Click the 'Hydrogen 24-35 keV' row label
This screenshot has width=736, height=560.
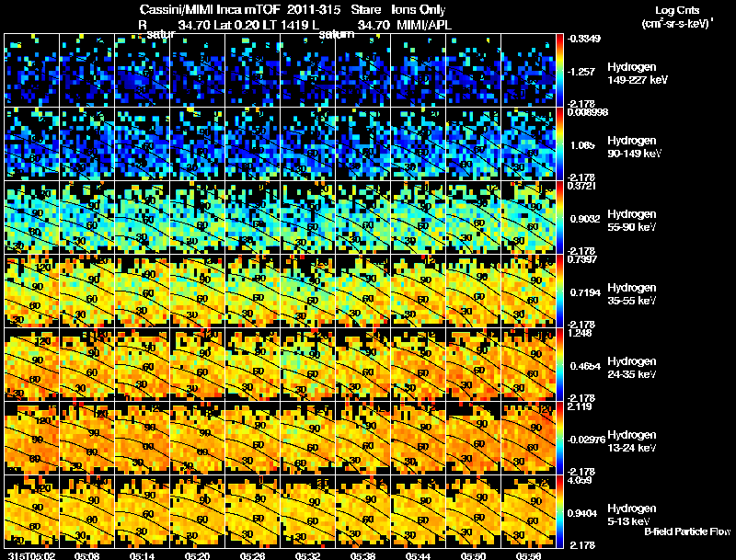click(632, 368)
